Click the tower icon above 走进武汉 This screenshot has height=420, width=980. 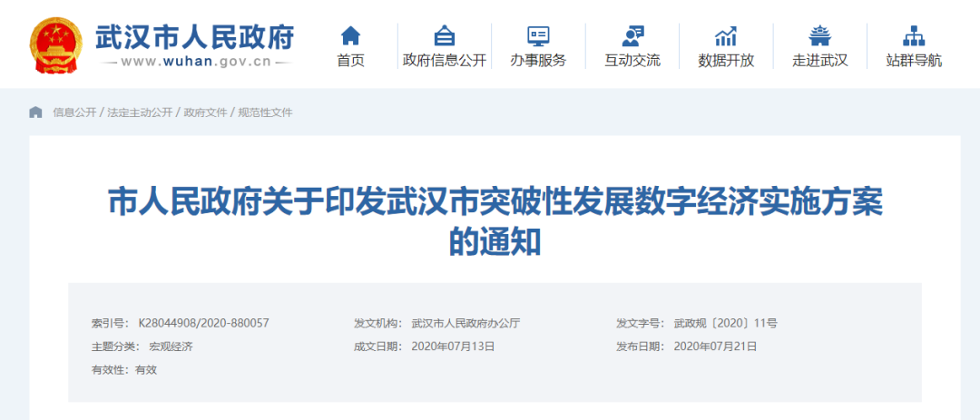[819, 35]
